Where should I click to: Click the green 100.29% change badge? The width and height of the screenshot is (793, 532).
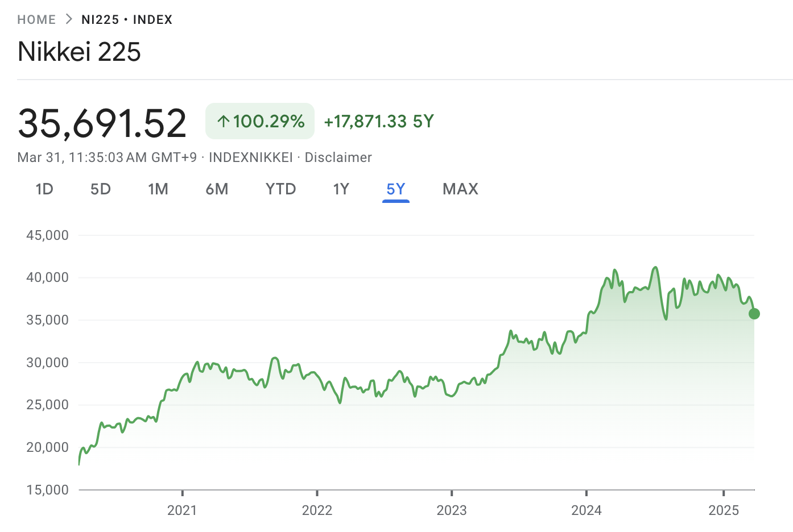[x=260, y=121]
